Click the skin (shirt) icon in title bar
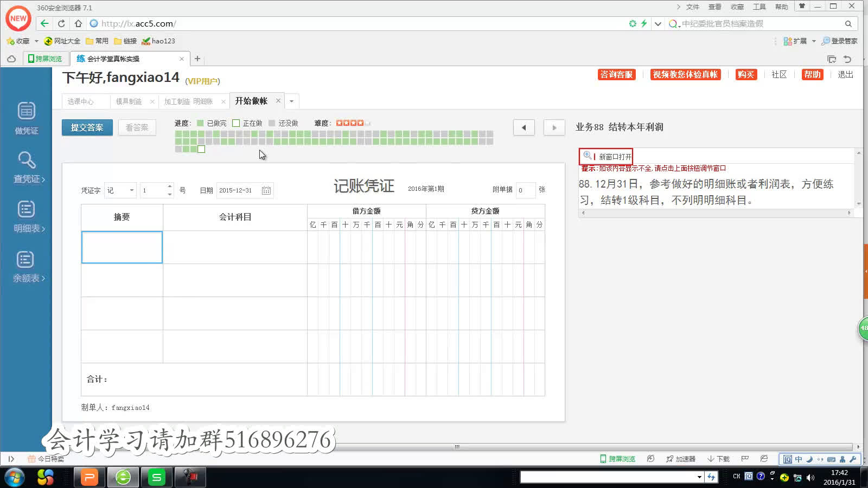This screenshot has height=488, width=868. [802, 7]
